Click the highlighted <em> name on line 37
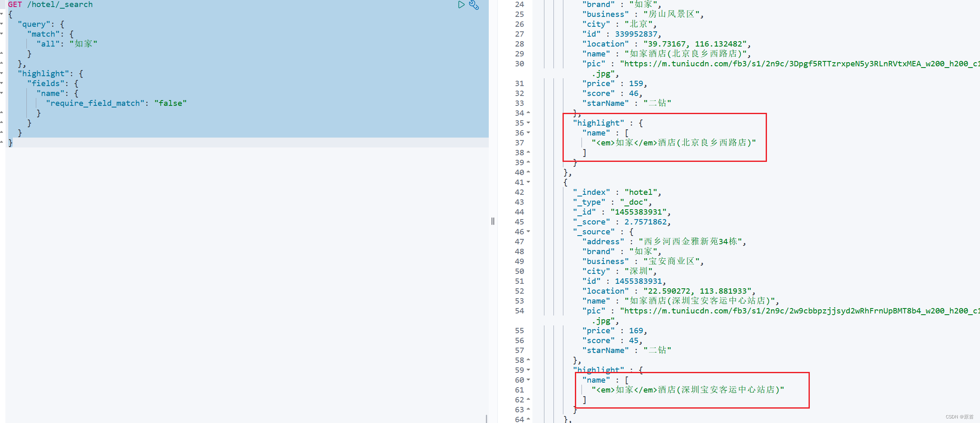This screenshot has width=980, height=423. point(674,143)
